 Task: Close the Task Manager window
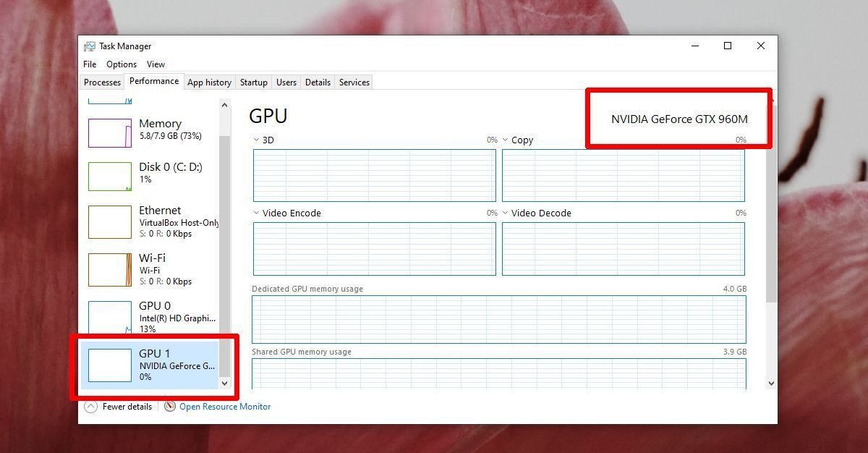click(761, 46)
